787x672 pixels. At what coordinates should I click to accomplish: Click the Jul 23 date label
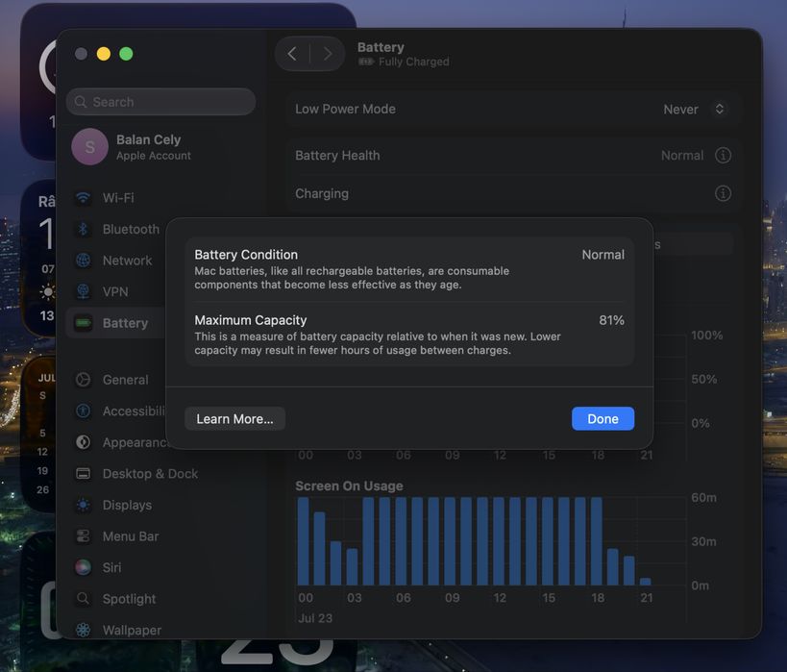pos(315,618)
